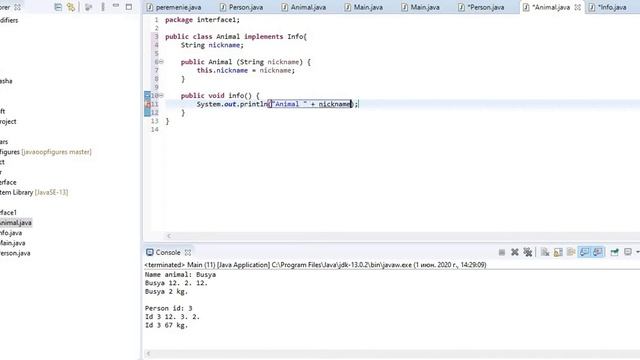Select Info.java in the Package Explorer
640x360 pixels.
(x=11, y=233)
